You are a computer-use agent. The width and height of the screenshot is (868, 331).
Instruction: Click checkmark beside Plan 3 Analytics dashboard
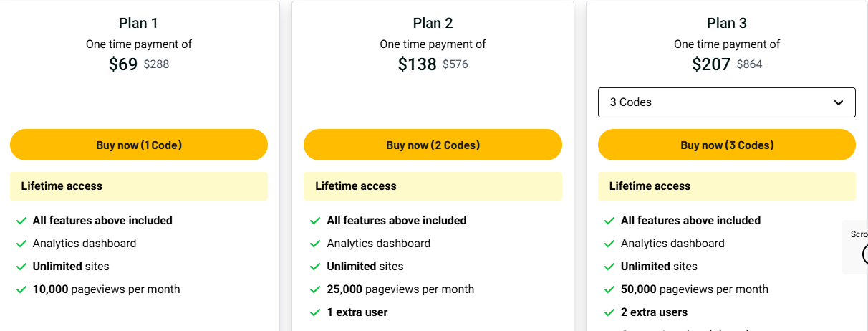[609, 244]
